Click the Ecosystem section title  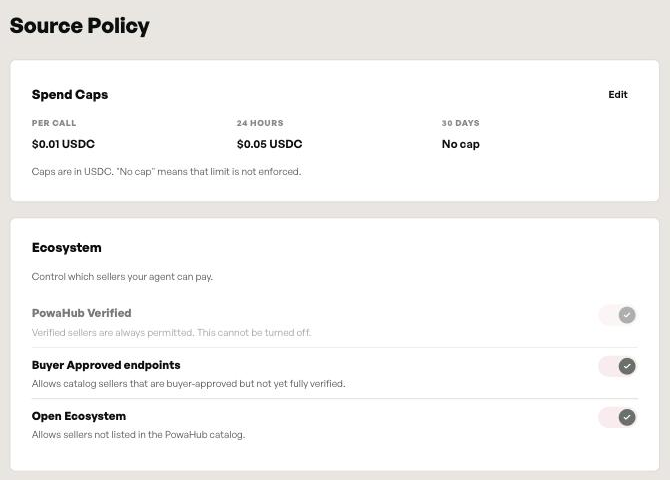point(67,247)
